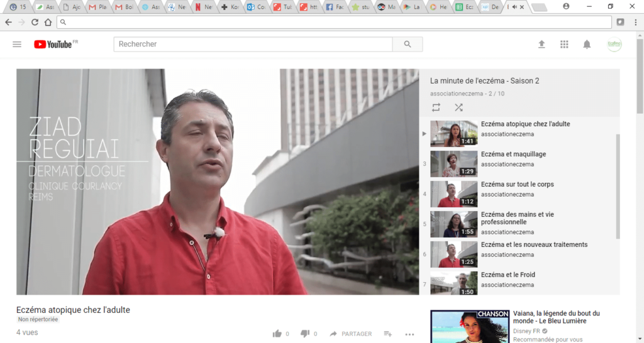644x343 pixels.
Task: Open 'Eczéma et maquillage' playlist video
Action: (x=513, y=155)
